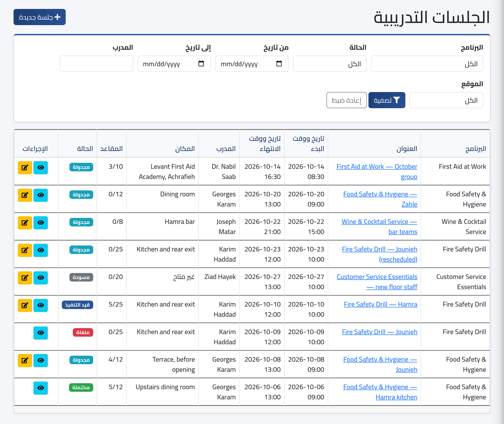The image size is (504, 424).
Task: View the Food Safety & Hygiene Zahle session
Action: (x=41, y=195)
